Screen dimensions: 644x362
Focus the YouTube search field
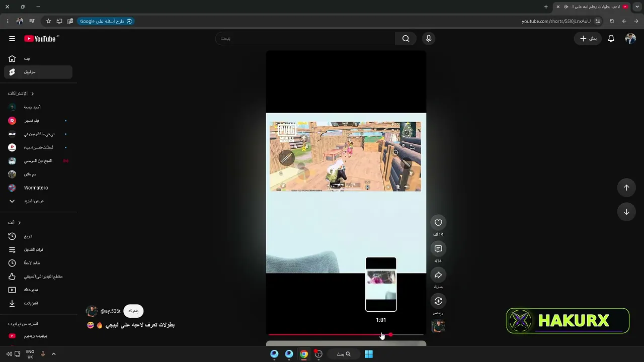click(305, 39)
